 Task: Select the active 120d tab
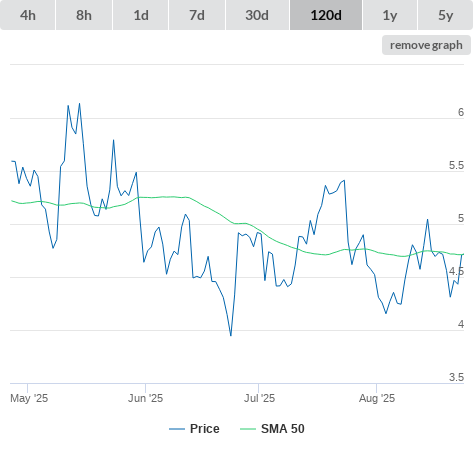click(x=326, y=15)
